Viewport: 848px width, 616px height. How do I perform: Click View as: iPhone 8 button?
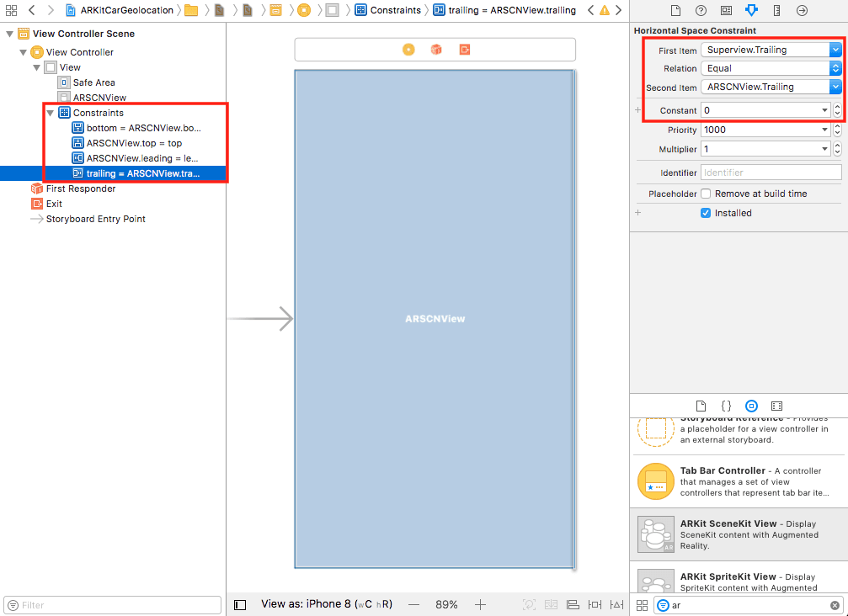tap(326, 604)
